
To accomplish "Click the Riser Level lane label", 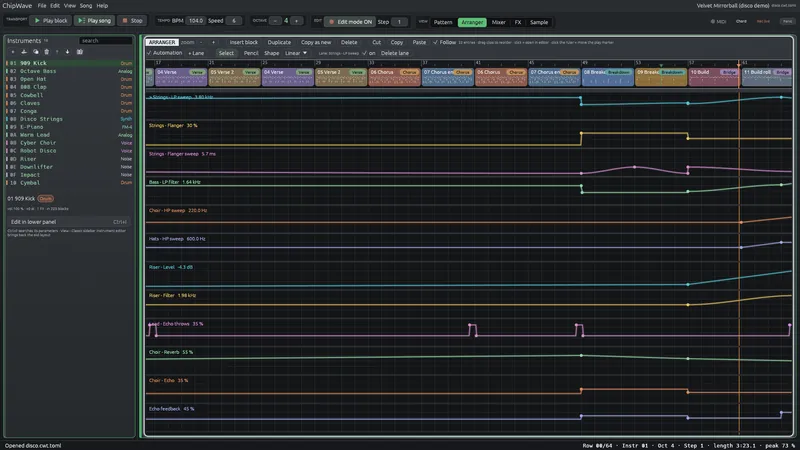I will [x=170, y=267].
